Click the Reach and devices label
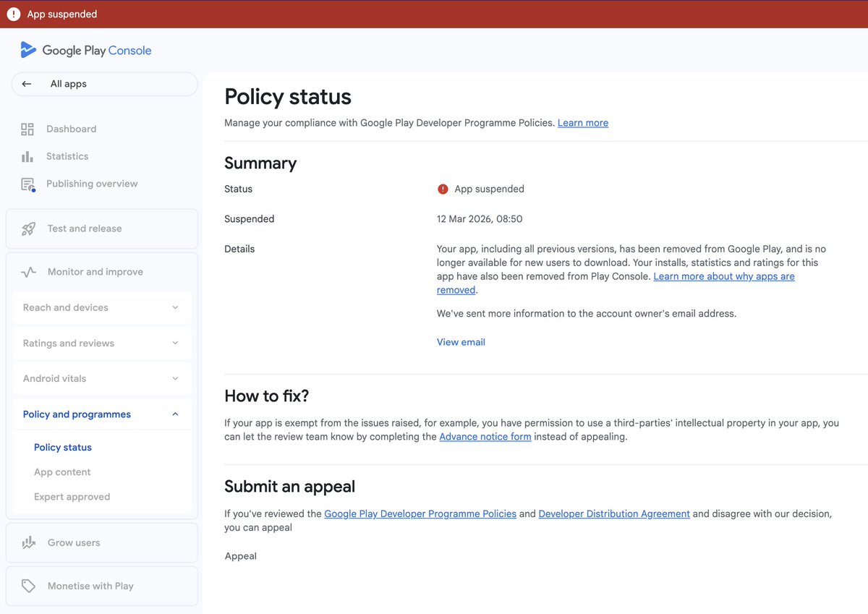The height and width of the screenshot is (614, 868). click(66, 307)
